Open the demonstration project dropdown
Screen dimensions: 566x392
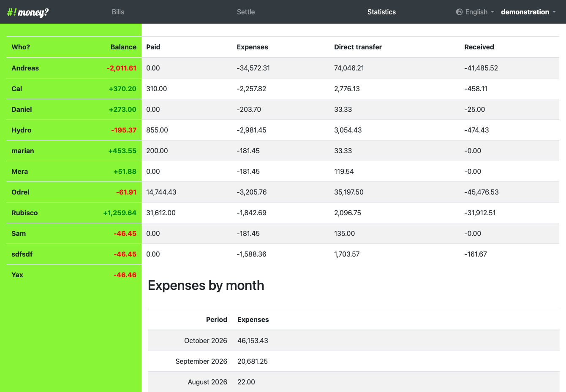[528, 12]
